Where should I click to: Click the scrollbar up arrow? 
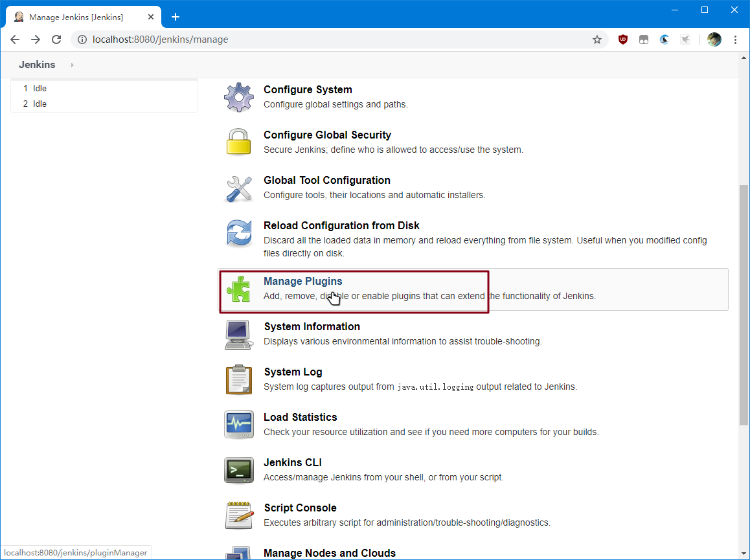click(744, 58)
